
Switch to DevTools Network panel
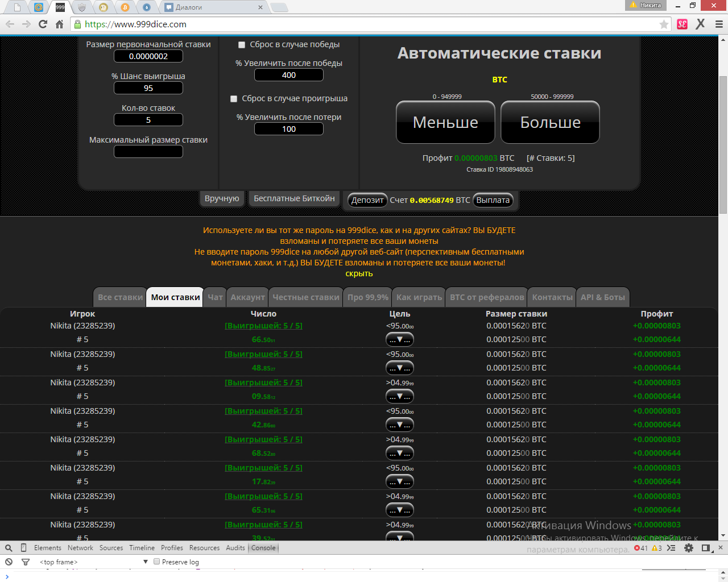[x=80, y=548]
